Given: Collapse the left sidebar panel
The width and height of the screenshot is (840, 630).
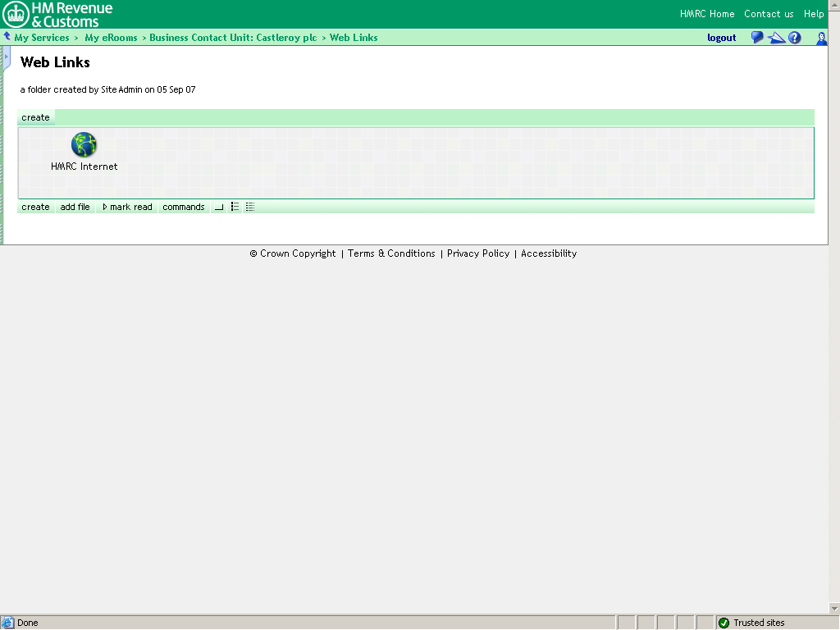Looking at the screenshot, I should pyautogui.click(x=4, y=57).
